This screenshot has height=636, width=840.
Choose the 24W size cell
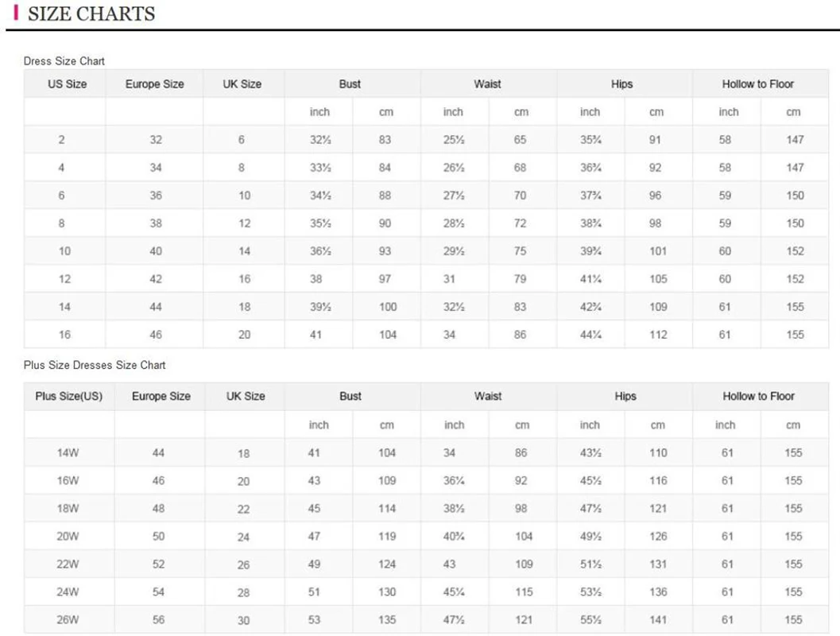[x=68, y=592]
